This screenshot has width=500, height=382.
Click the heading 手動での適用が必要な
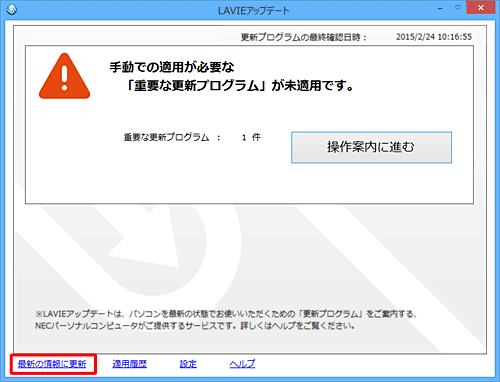pos(172,67)
